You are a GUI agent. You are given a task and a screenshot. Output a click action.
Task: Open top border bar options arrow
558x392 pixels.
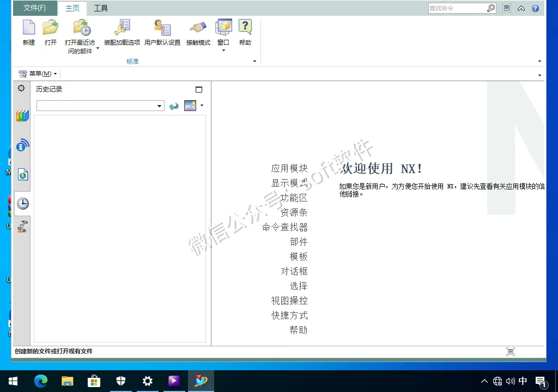click(539, 75)
